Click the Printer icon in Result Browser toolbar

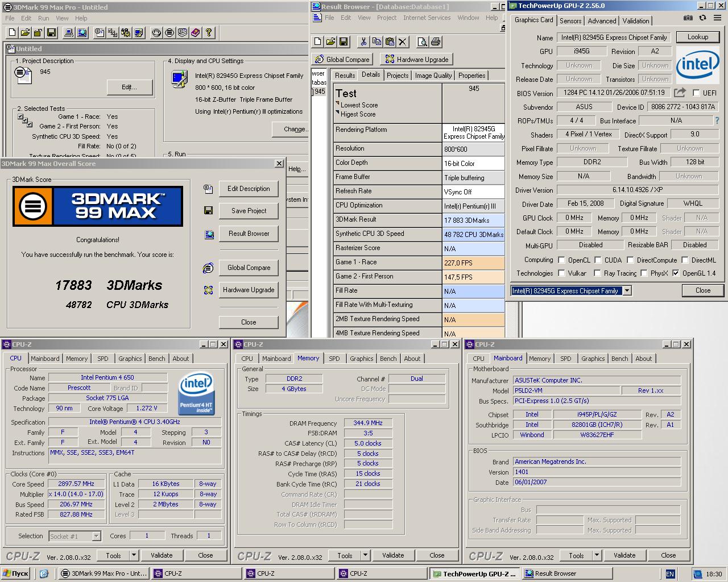point(435,41)
